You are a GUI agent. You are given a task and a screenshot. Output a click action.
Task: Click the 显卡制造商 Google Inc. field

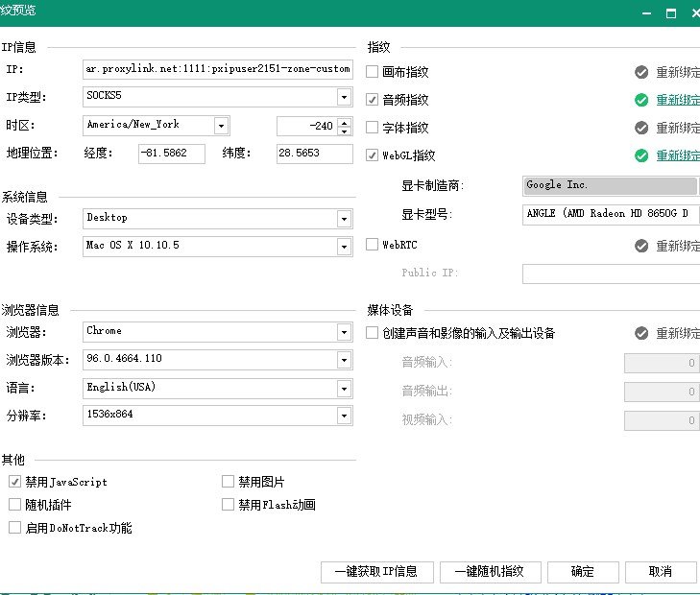(x=610, y=185)
